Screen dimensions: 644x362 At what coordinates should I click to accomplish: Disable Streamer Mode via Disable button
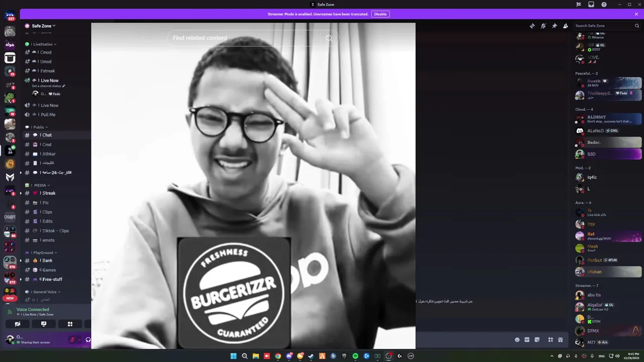pos(380,14)
